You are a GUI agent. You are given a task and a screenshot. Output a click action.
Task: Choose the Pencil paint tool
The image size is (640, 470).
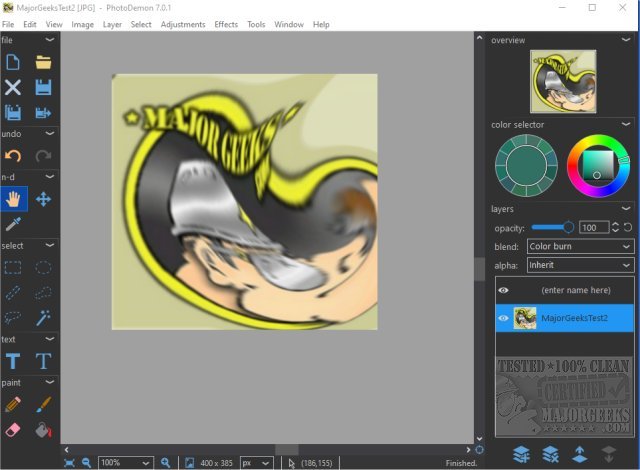[x=13, y=404]
